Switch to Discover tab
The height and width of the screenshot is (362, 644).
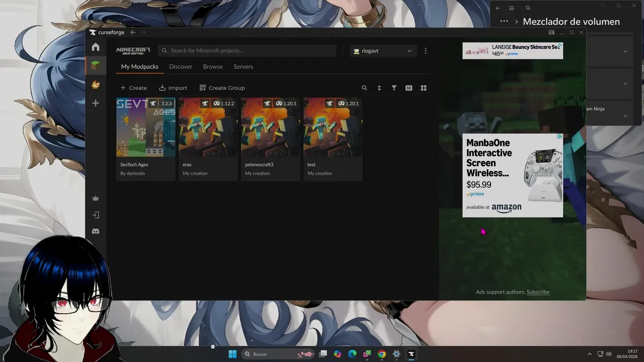click(181, 66)
